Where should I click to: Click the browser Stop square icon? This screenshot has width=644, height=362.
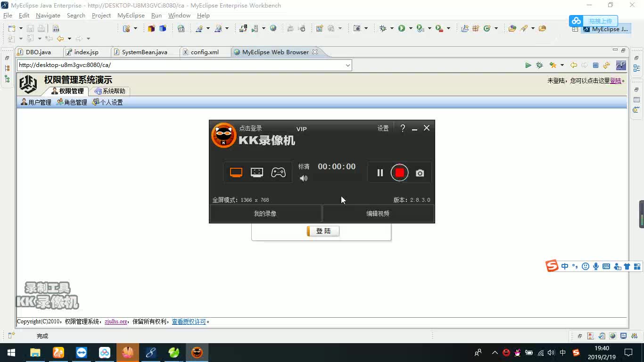pyautogui.click(x=595, y=65)
